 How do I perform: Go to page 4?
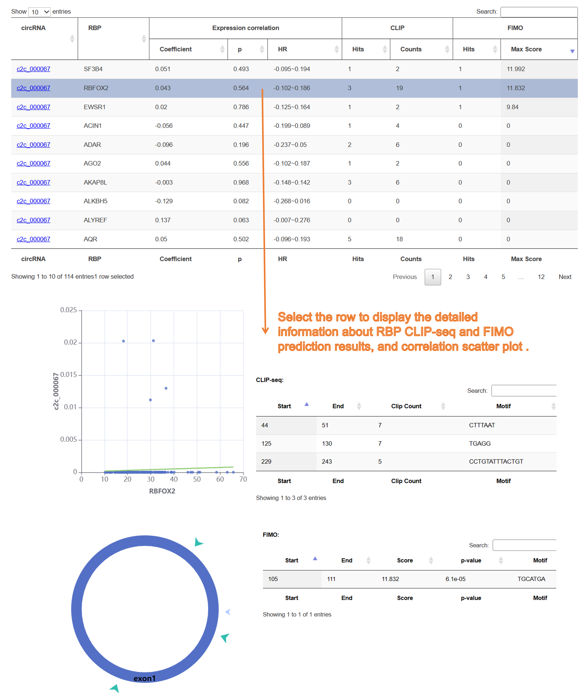(486, 277)
